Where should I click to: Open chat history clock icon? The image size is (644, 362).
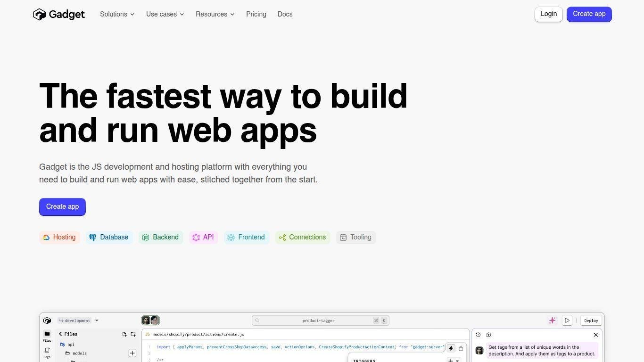pyautogui.click(x=478, y=335)
